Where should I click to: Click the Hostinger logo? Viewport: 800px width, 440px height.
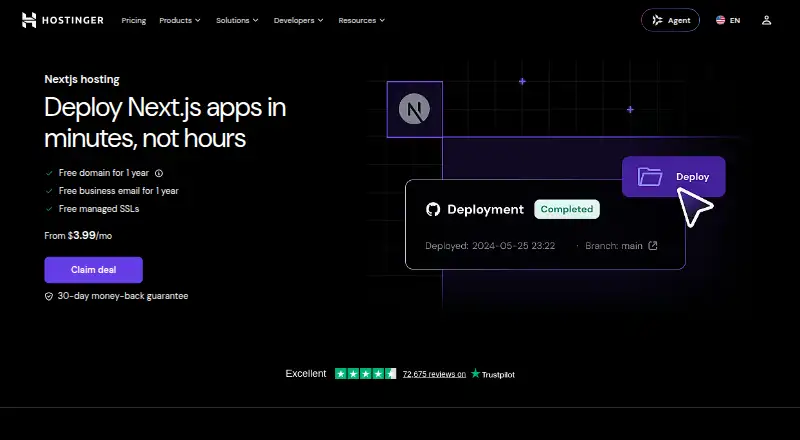click(x=62, y=20)
